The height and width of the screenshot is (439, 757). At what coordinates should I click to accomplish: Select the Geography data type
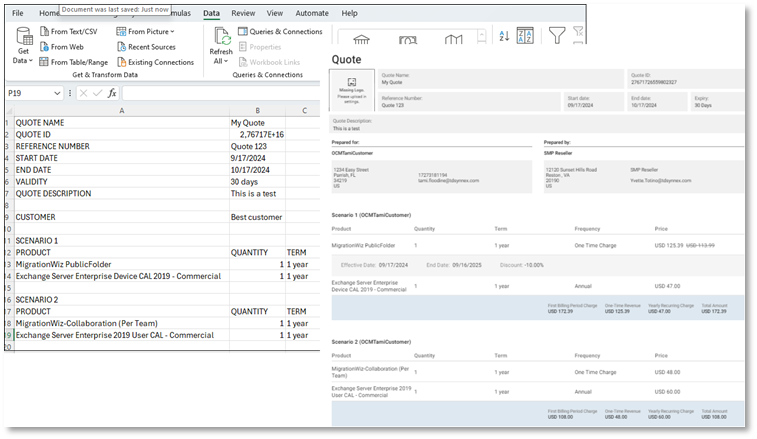click(453, 39)
